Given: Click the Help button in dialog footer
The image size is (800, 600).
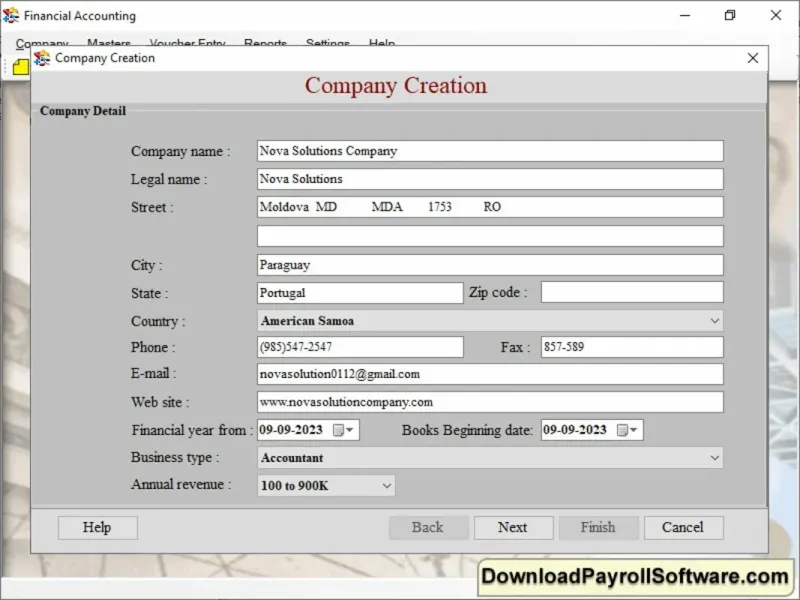Looking at the screenshot, I should 97,528.
